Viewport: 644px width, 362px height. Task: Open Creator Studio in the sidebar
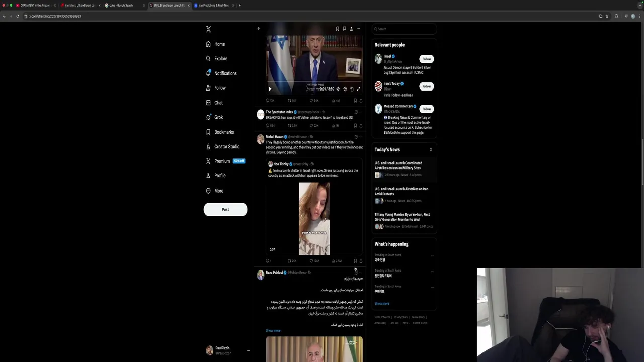point(222,146)
